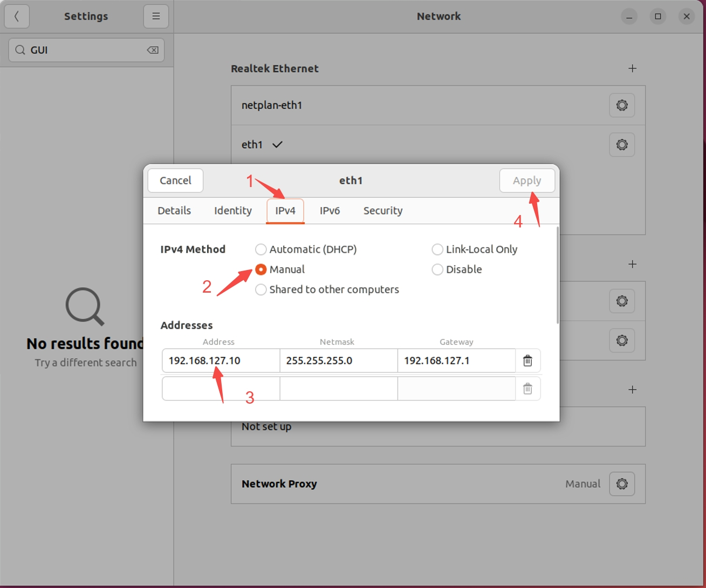Select Link-Local Only method
706x588 pixels.
(475, 249)
